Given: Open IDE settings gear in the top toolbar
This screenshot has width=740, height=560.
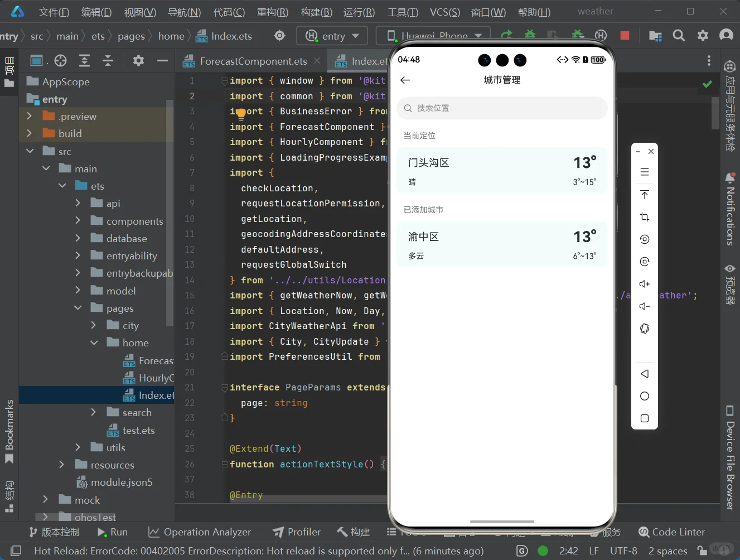Looking at the screenshot, I should coord(703,36).
